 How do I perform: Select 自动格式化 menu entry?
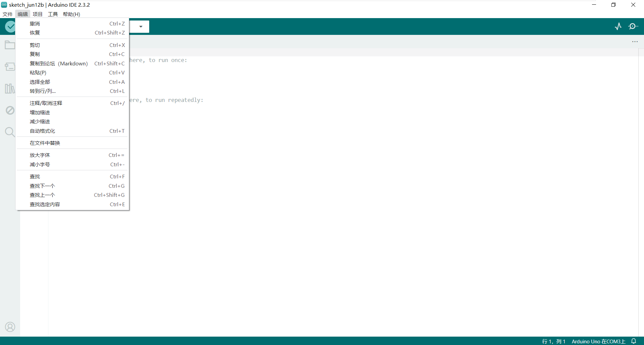(72, 131)
